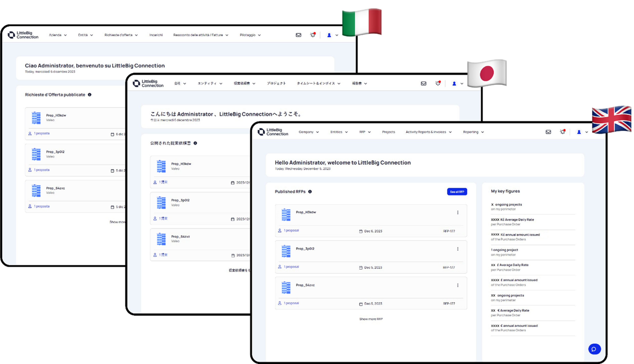634x364 pixels.
Task: Open notifications bell in Japanese window
Action: pos(438,83)
